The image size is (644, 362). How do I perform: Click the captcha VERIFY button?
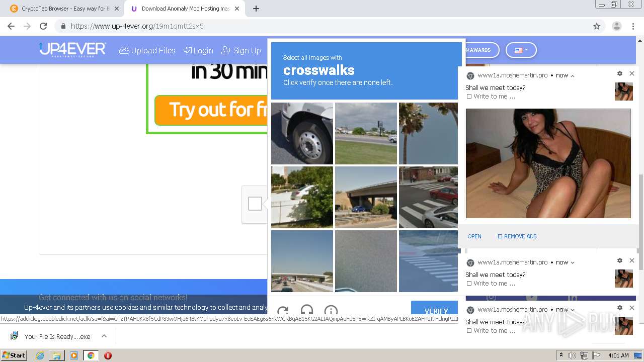[x=436, y=309]
